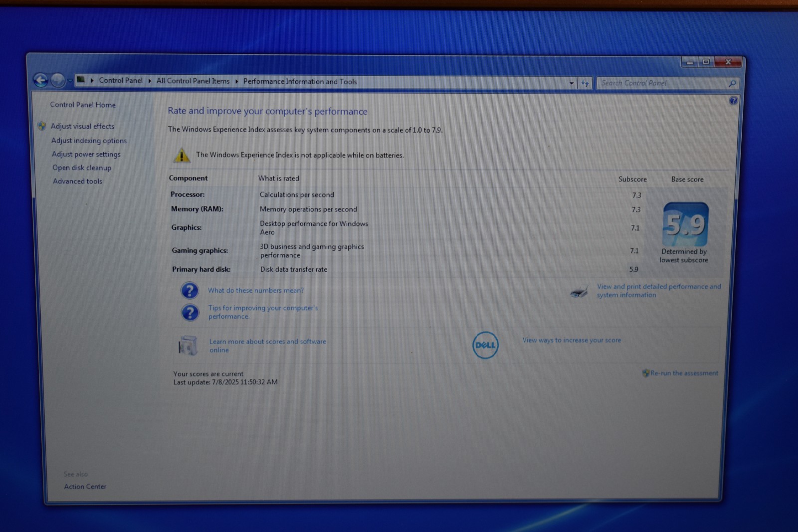Screen dimensions: 798x532
Task: Open View and print detailed performance information
Action: coord(659,291)
